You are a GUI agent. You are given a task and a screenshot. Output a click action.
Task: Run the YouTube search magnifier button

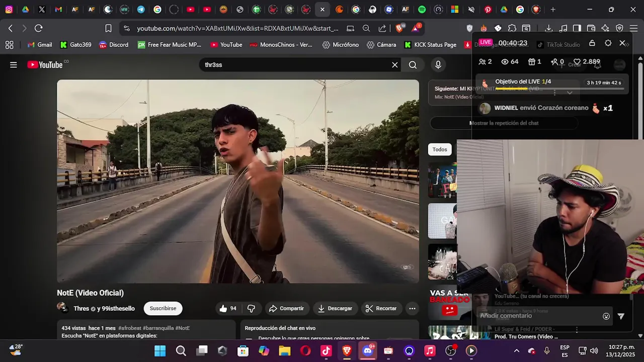click(413, 65)
